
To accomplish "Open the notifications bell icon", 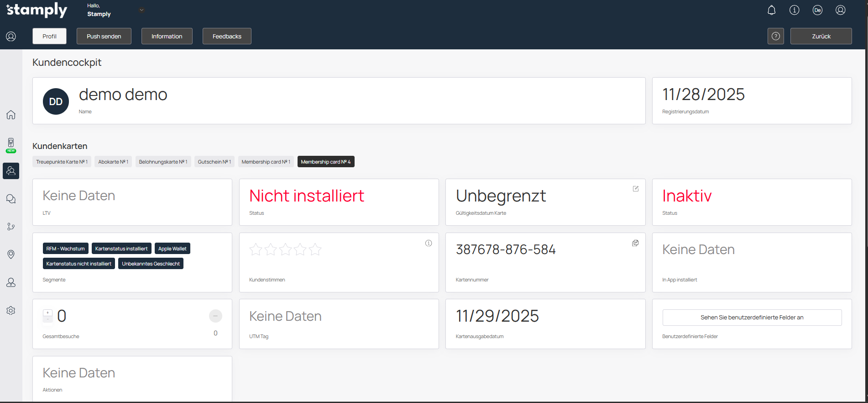I will 771,10.
